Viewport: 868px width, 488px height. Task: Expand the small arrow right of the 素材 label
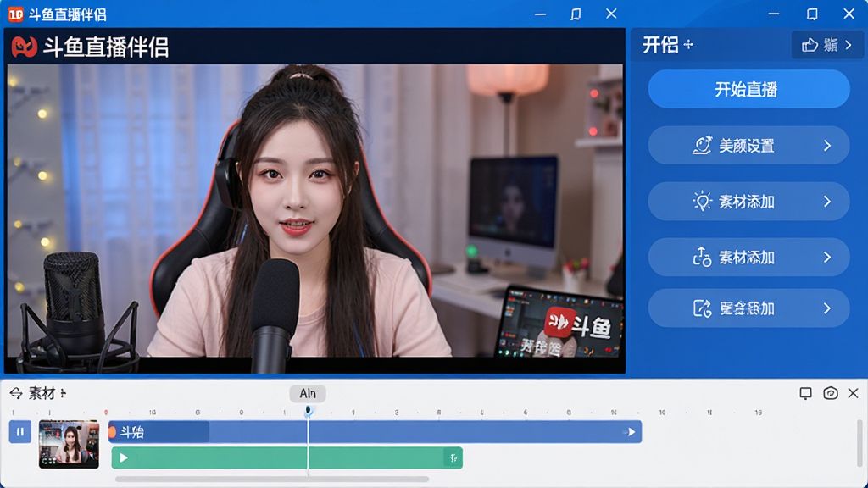tap(63, 393)
